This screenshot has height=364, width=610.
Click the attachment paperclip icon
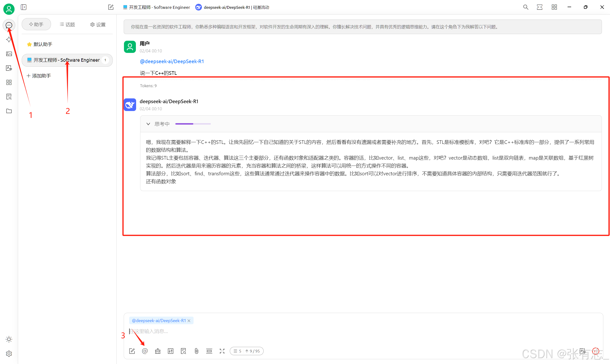point(196,351)
